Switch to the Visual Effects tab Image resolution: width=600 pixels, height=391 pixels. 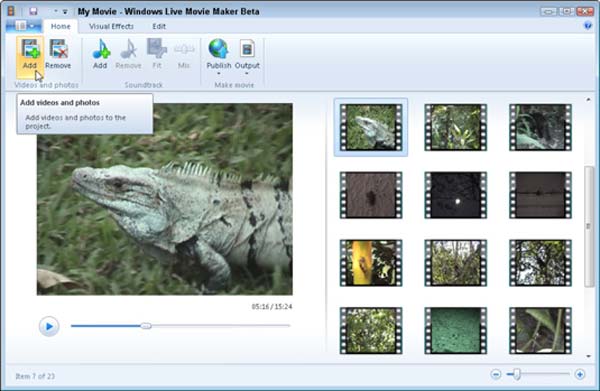pyautogui.click(x=111, y=26)
